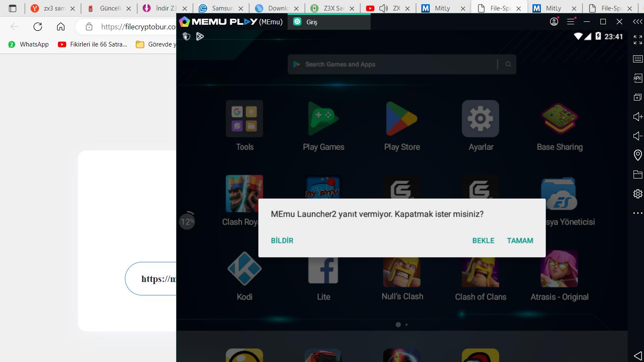Screen dimensions: 644x362
Task: Switch to the Z3X Sar browser tab
Action: (334, 8)
